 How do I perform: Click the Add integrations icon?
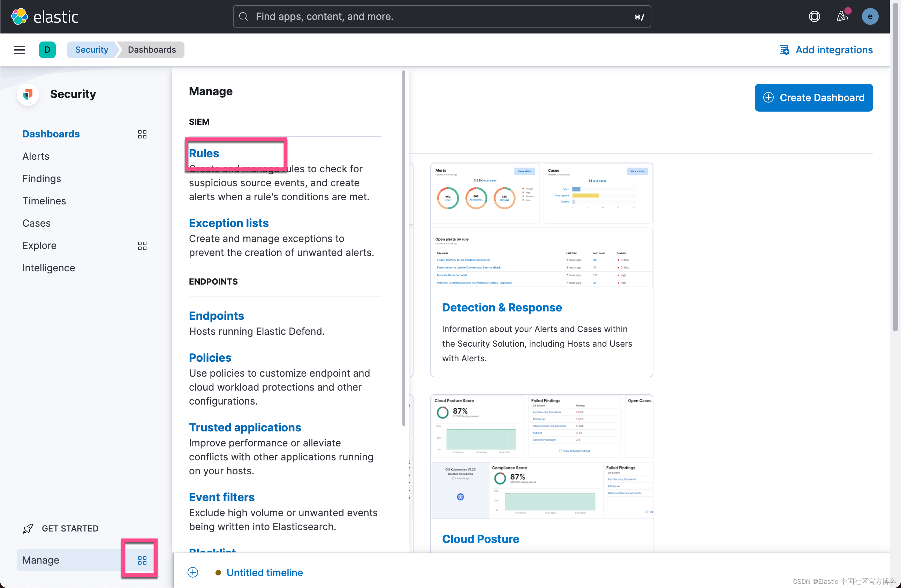pyautogui.click(x=784, y=50)
